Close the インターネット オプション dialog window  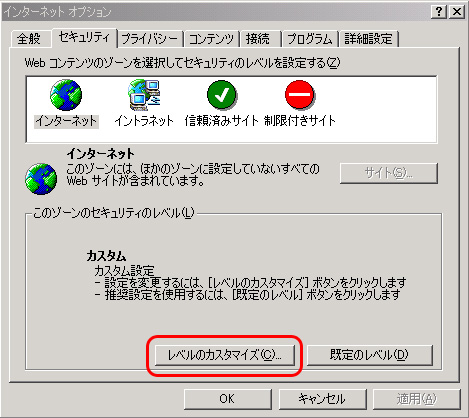[x=457, y=12]
